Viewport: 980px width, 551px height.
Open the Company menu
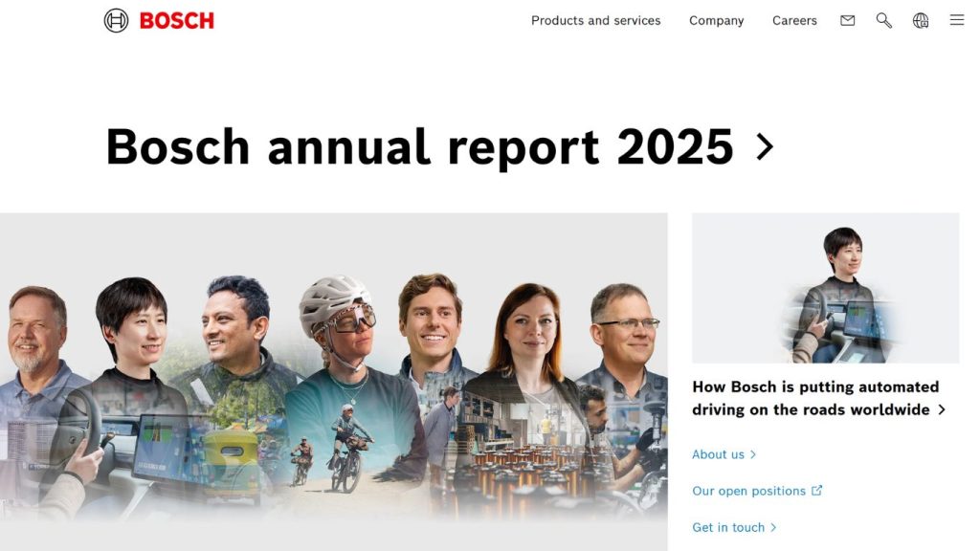716,21
